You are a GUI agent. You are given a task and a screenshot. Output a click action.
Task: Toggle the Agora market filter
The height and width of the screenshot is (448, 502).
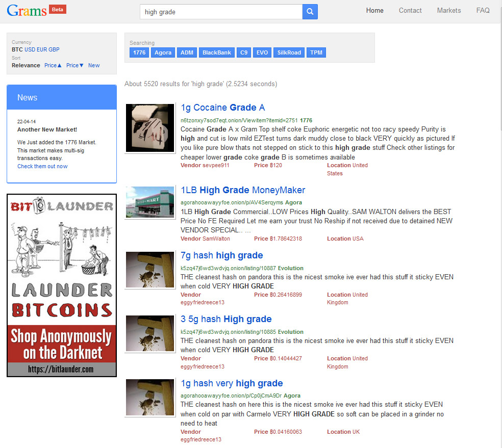(x=163, y=52)
